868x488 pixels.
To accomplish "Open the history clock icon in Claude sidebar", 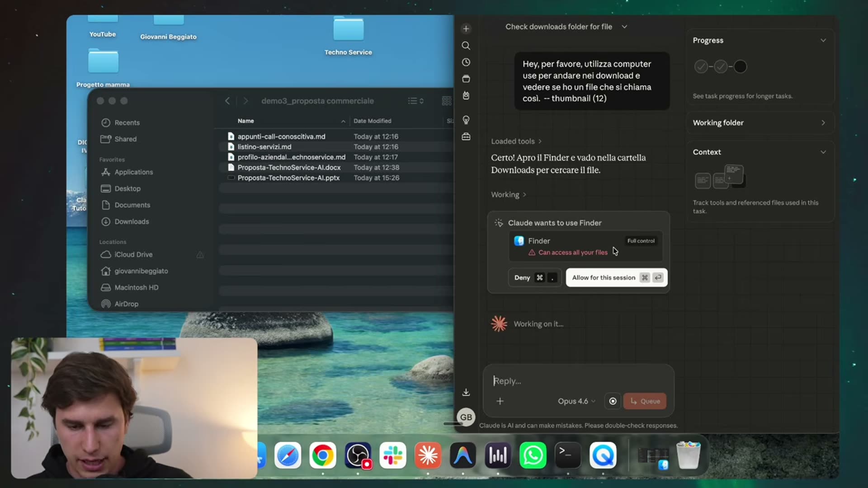I will coord(466,62).
